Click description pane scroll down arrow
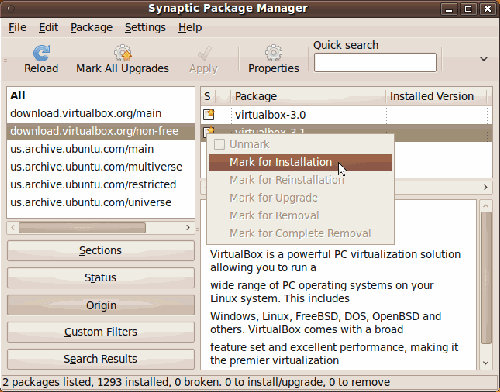Screen dimensions: 500x392 tap(486, 363)
